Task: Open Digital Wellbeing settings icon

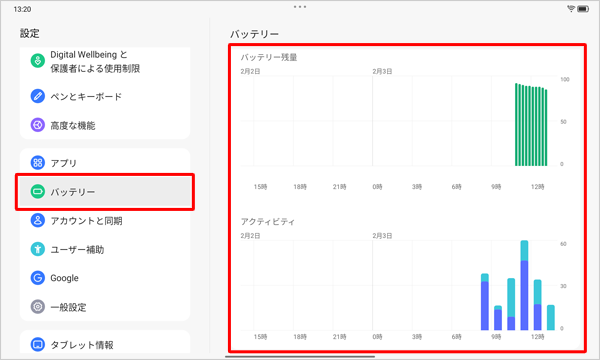Action: click(38, 60)
